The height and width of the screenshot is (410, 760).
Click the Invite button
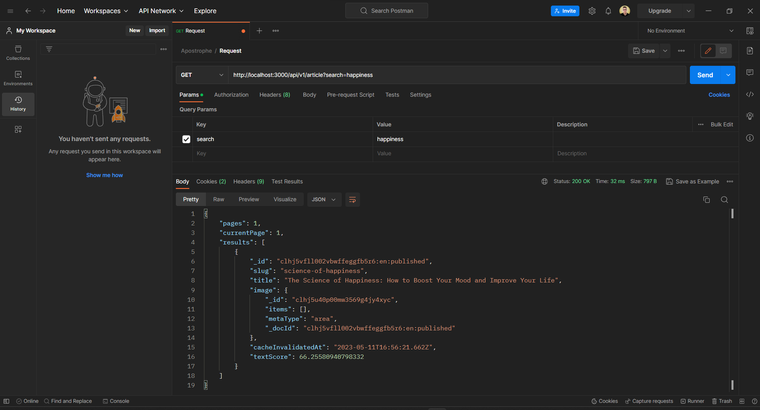coord(565,11)
